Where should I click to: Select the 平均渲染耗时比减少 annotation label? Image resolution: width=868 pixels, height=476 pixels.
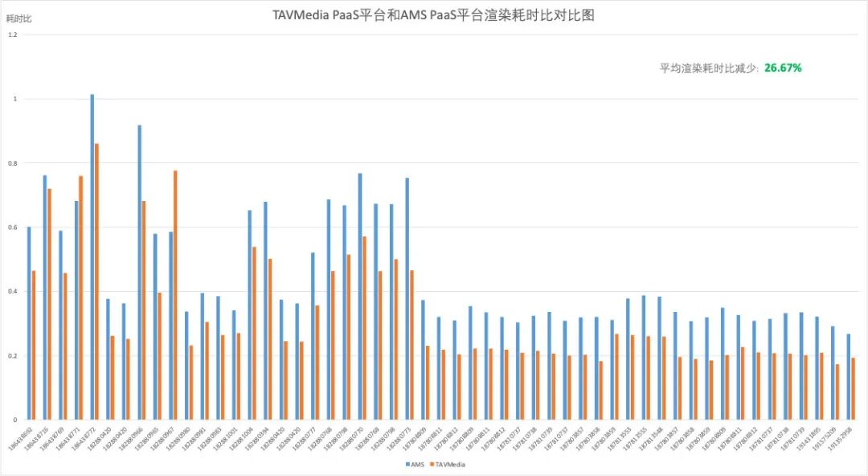click(709, 68)
